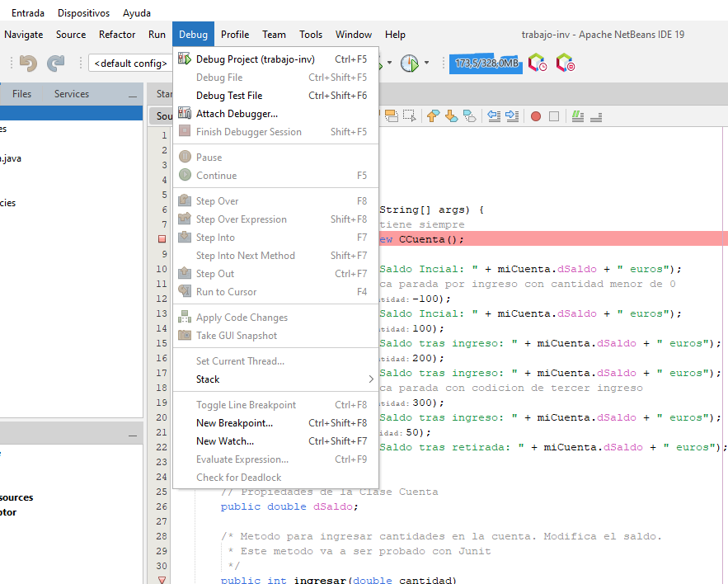The height and width of the screenshot is (584, 728).
Task: Open the Profile button dropdown arrow
Action: pos(426,63)
